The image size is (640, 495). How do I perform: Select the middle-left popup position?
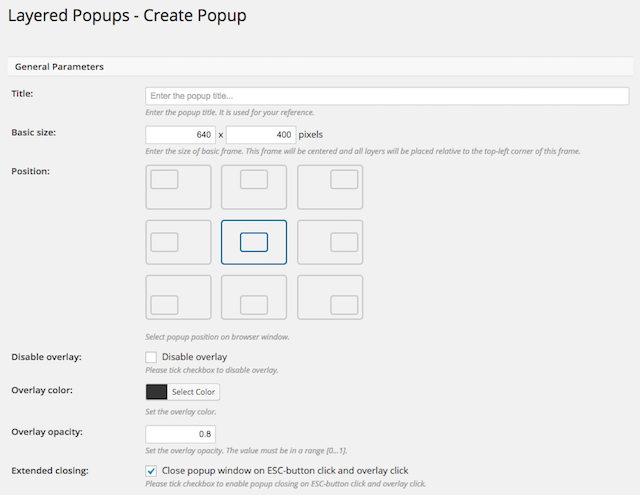click(x=178, y=242)
